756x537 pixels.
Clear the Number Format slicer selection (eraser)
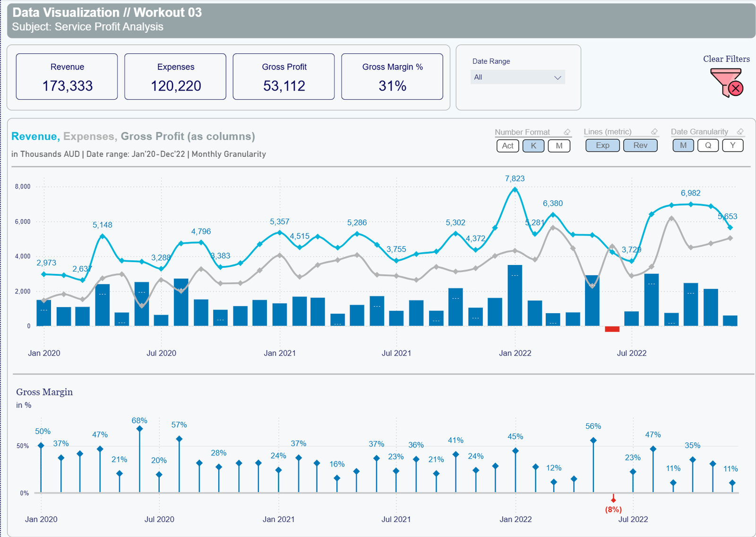click(567, 132)
